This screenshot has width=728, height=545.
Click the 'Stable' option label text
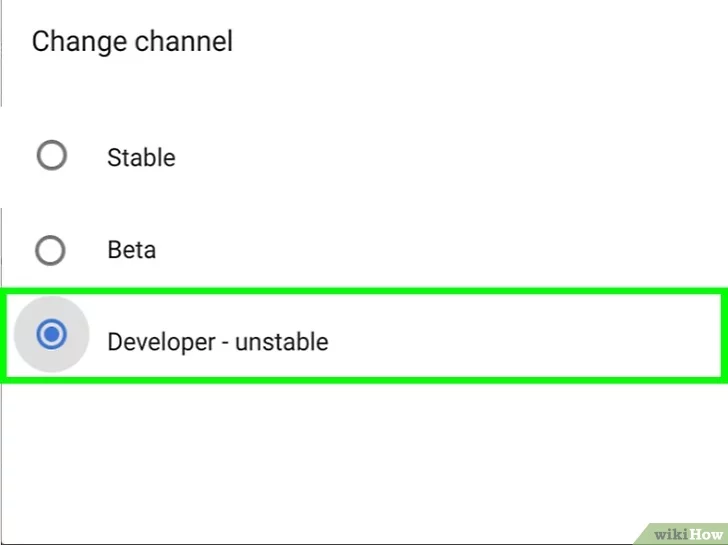point(141,157)
